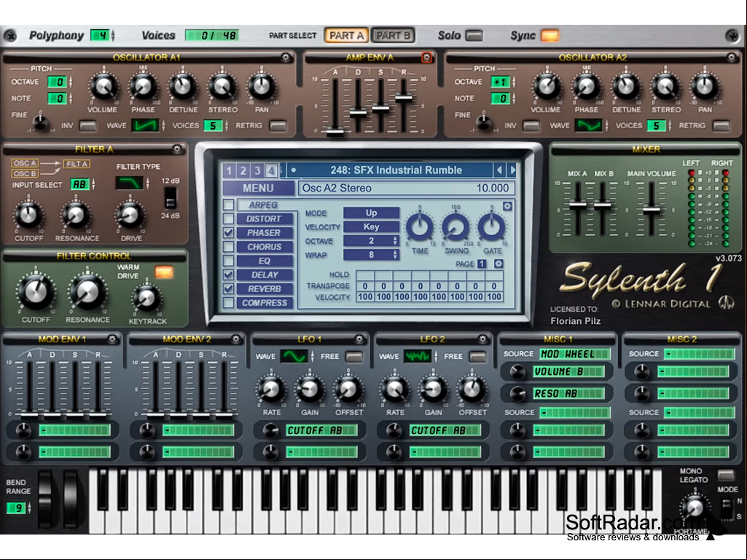Screen dimensions: 747x560
Task: Open arpeggiator MODE dropdown showing Up
Action: tap(371, 213)
